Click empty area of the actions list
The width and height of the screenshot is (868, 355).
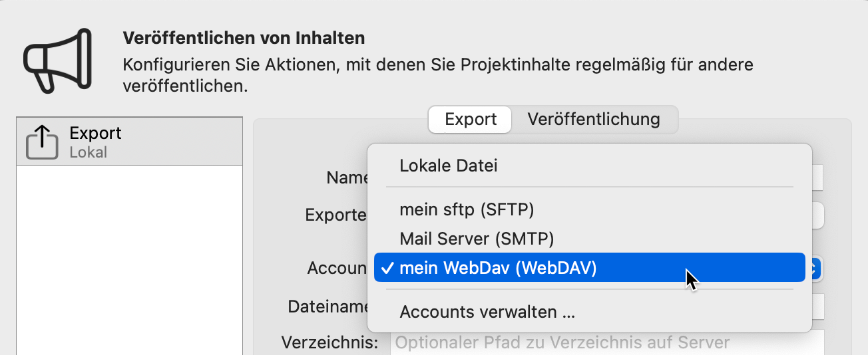coord(129,266)
